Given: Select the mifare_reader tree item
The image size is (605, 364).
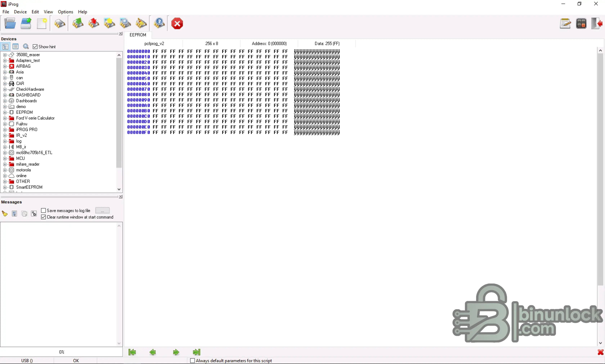Looking at the screenshot, I should tap(28, 164).
